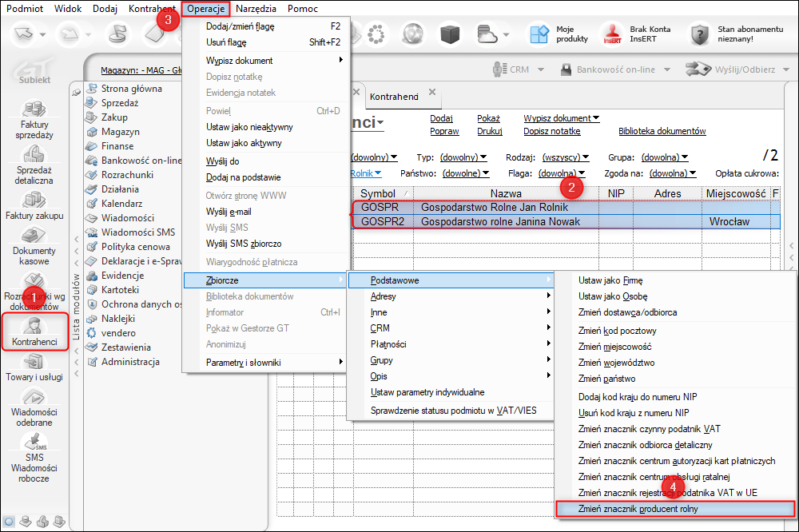Select Sprzedaż in module list

[120, 103]
